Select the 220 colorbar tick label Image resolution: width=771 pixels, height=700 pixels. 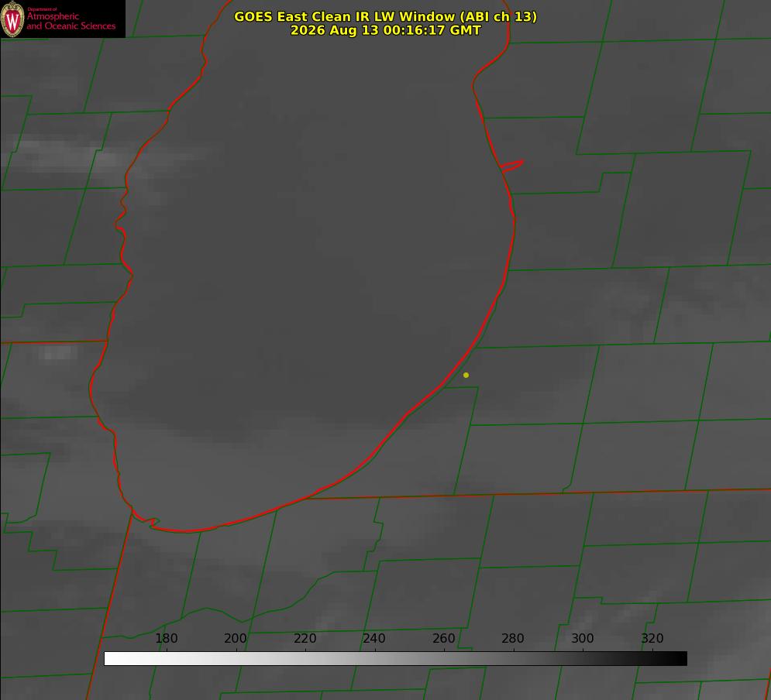click(x=305, y=638)
